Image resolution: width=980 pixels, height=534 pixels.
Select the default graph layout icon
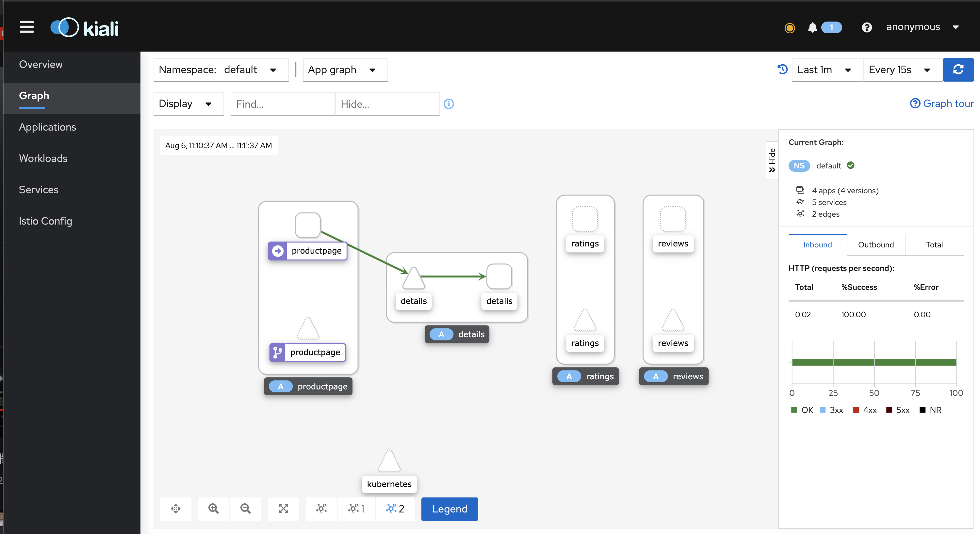tap(321, 509)
